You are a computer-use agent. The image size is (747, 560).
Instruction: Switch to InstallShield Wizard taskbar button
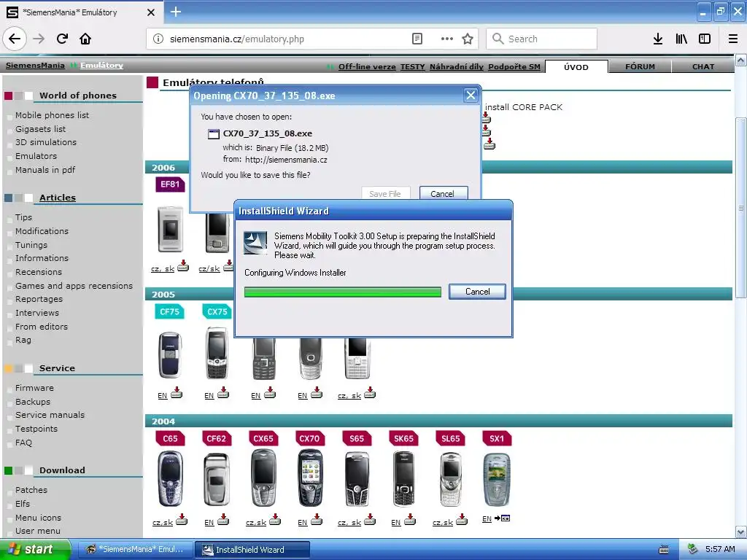pyautogui.click(x=252, y=549)
